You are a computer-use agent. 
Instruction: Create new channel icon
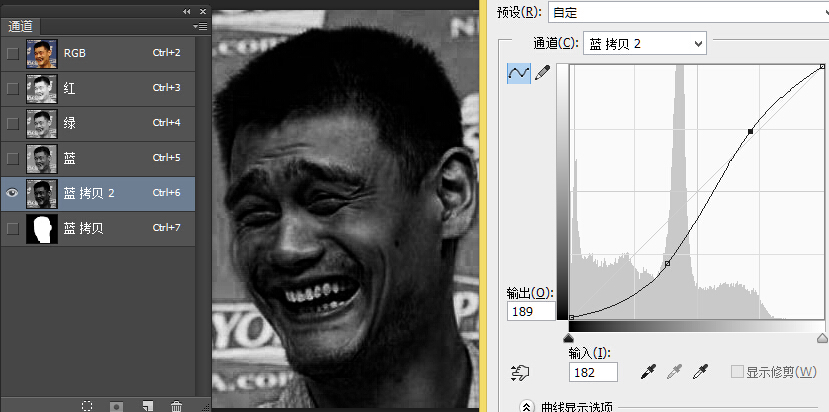(148, 406)
